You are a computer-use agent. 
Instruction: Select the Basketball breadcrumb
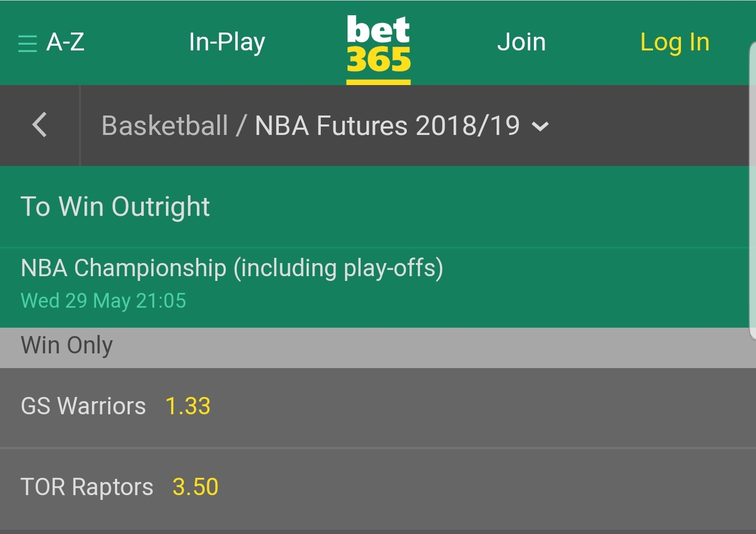tap(164, 126)
